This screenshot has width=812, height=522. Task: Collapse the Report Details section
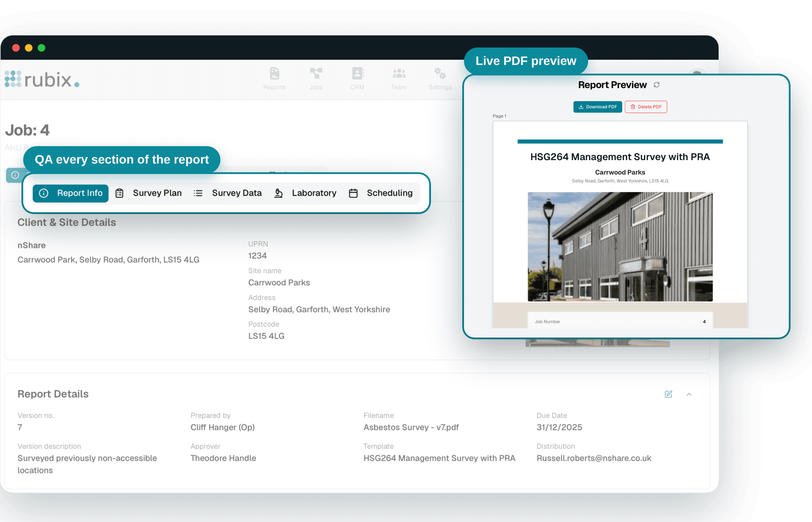[x=689, y=394]
